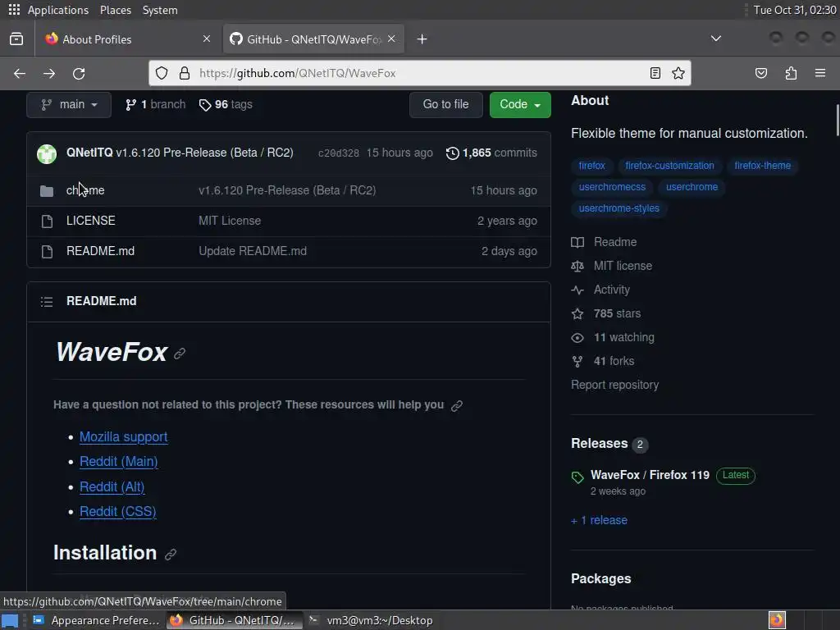This screenshot has width=840, height=630.
Task: Select the firefox-customization topic tag
Action: pos(669,166)
